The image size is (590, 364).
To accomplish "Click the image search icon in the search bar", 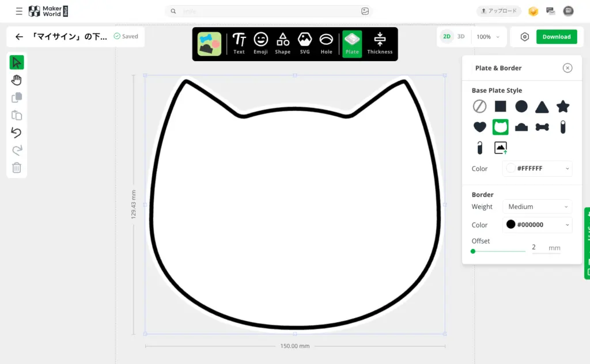I will tap(365, 12).
